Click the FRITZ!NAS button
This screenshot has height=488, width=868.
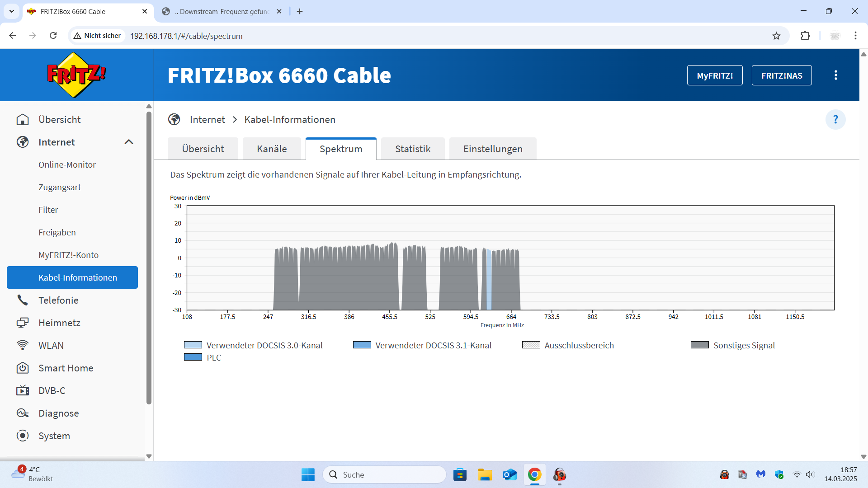pyautogui.click(x=781, y=75)
